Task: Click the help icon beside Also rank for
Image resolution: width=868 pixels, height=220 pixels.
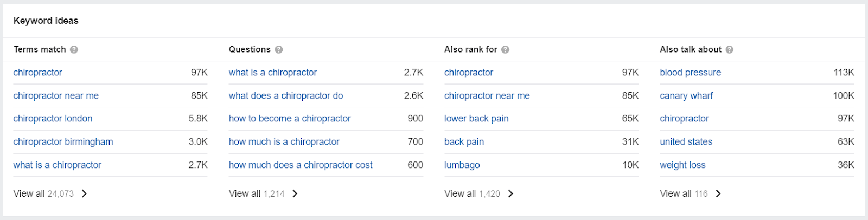Action: coord(505,49)
